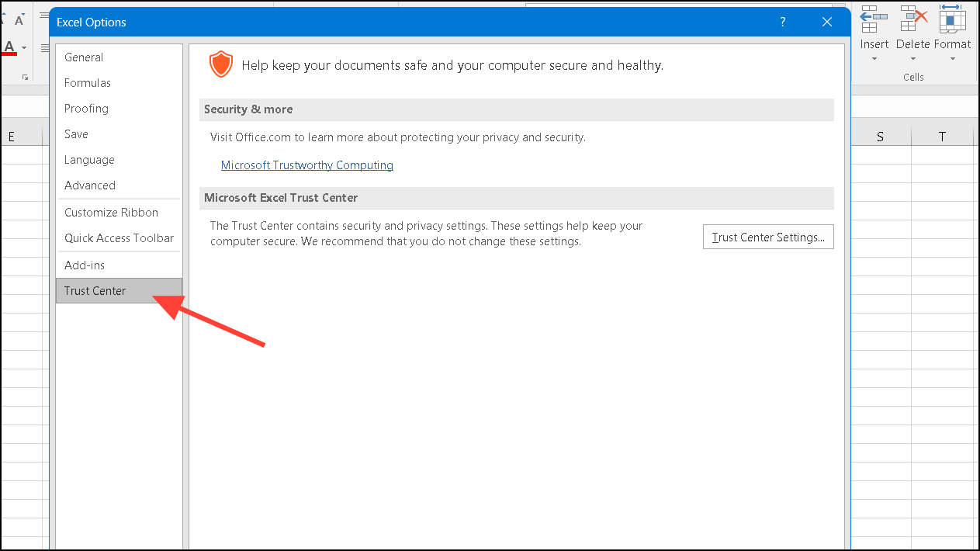
Task: Select Customize Ribbon in the sidebar
Action: (x=111, y=213)
